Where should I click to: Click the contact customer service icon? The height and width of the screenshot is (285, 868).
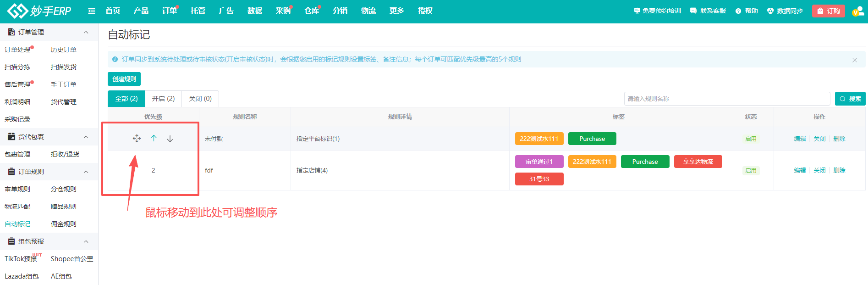click(693, 11)
